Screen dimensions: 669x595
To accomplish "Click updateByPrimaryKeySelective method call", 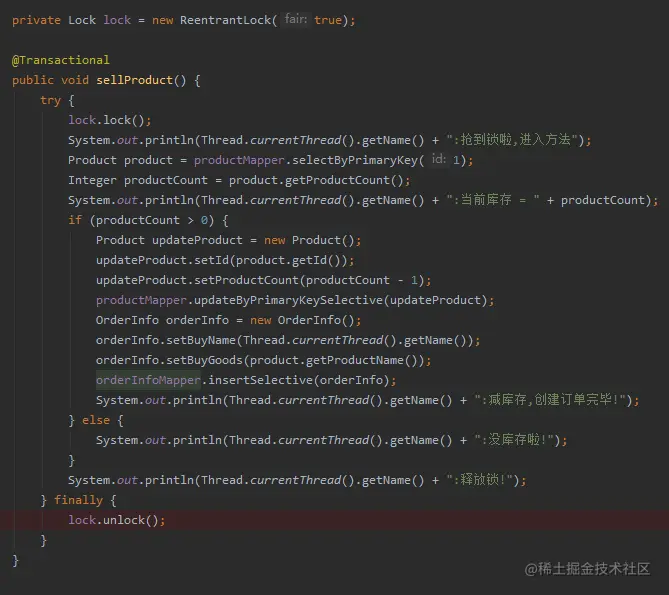I will 288,300.
